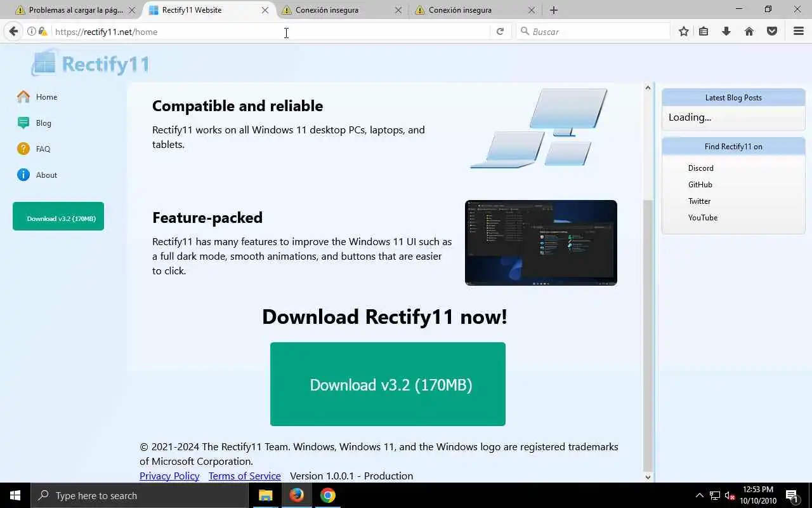
Task: Open Rectify11 Discord link
Action: click(701, 168)
